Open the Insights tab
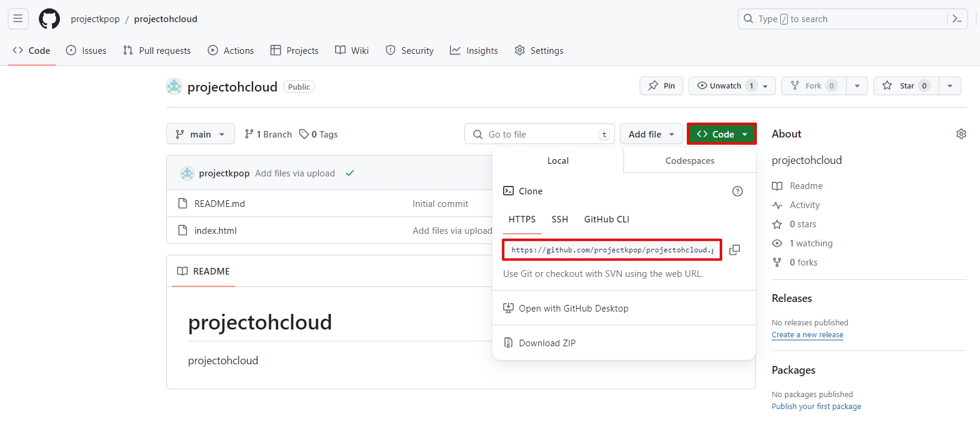The width and height of the screenshot is (980, 421). tap(474, 51)
